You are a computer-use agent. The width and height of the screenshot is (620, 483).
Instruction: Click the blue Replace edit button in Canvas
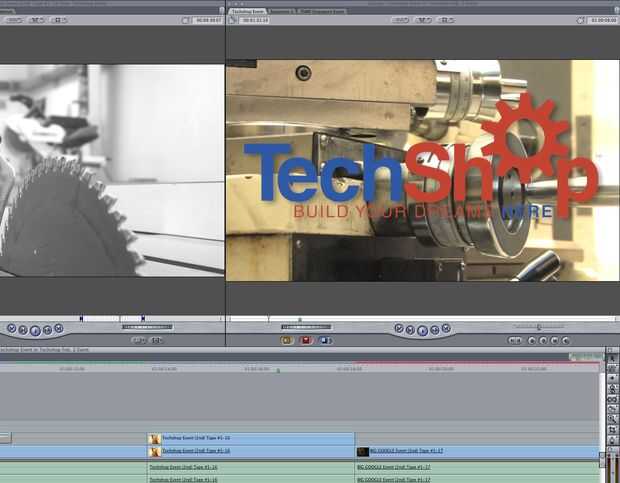click(325, 340)
